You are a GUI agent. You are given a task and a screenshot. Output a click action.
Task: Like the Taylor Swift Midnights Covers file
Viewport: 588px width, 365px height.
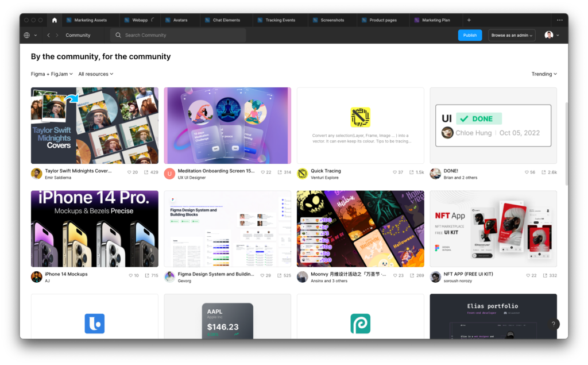(129, 172)
